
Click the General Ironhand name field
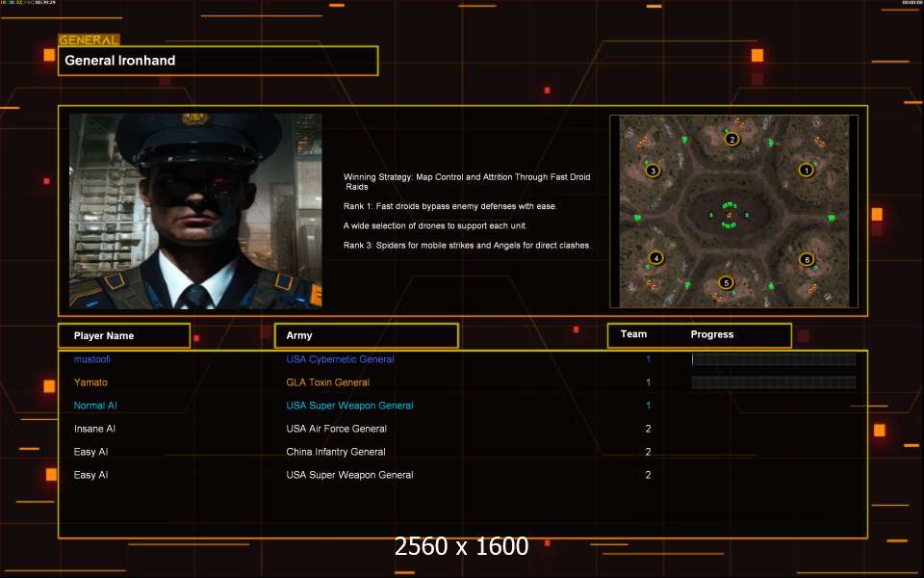pos(218,61)
